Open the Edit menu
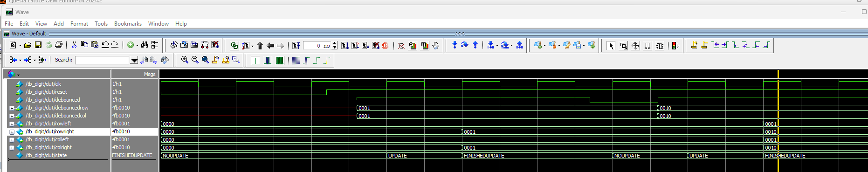This screenshot has width=868, height=172. pos(24,24)
